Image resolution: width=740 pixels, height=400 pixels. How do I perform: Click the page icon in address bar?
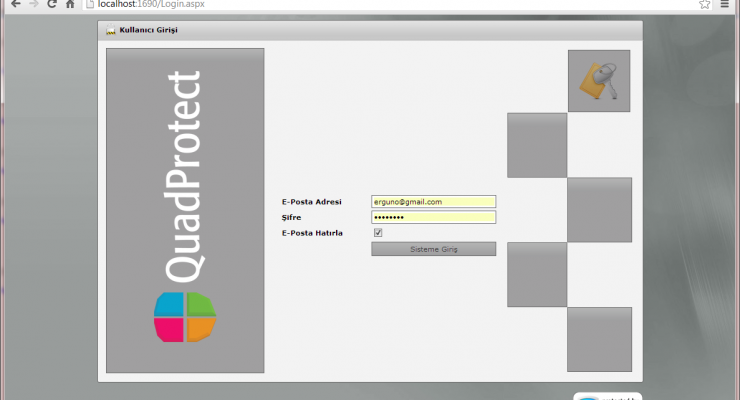tap(90, 4)
